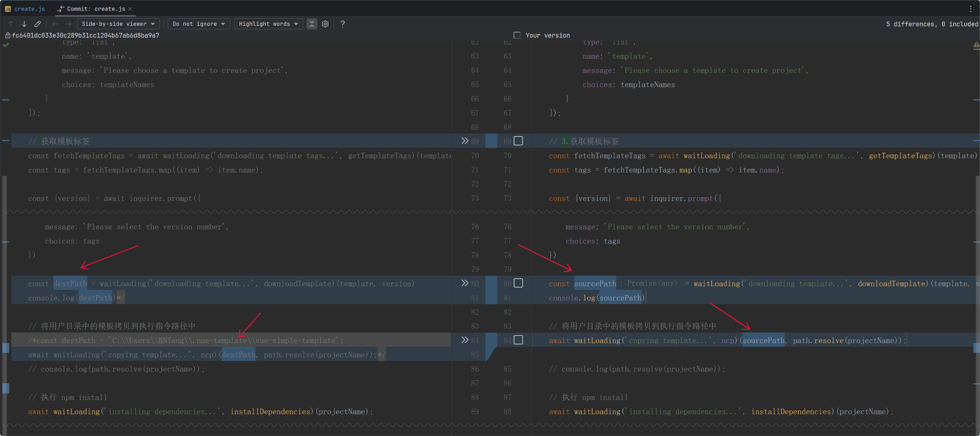
Task: Close the Commit: create.js tab
Action: [x=130, y=8]
